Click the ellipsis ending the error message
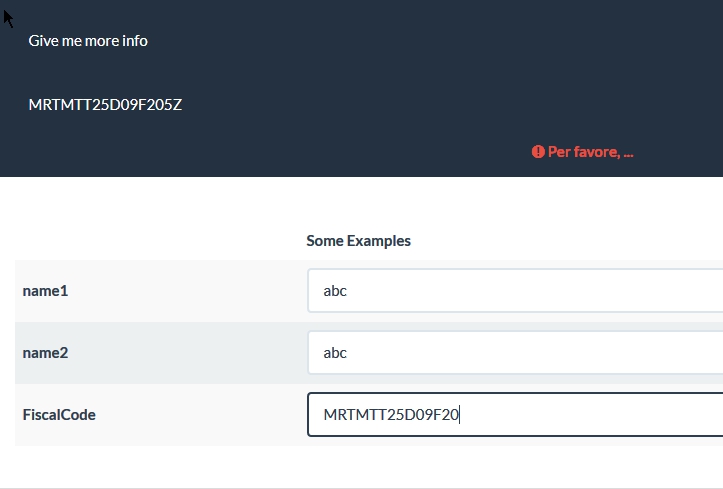 (x=628, y=153)
